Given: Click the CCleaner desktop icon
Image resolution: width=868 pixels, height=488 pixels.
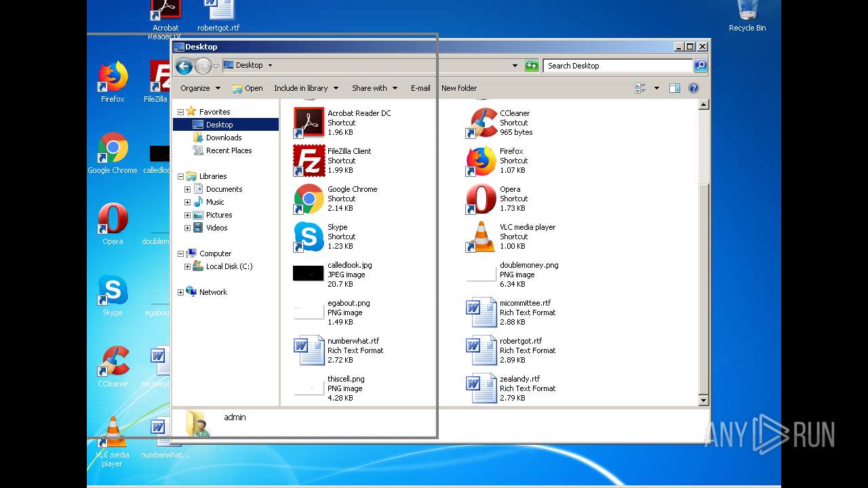Looking at the screenshot, I should pos(113,367).
